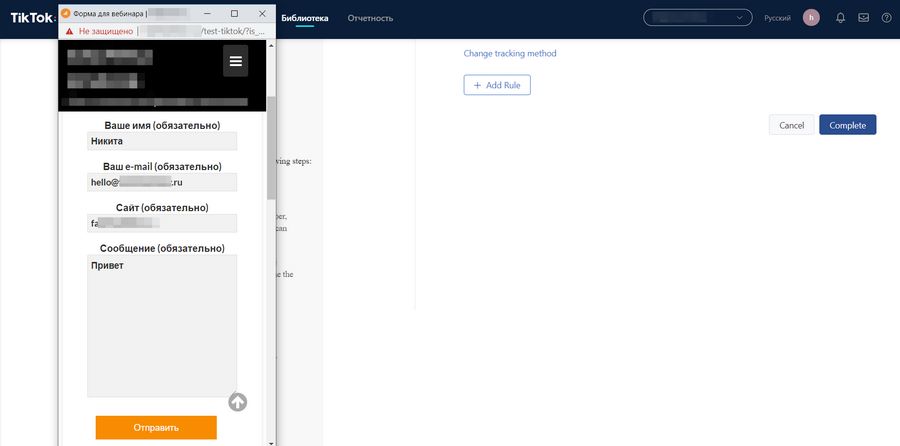The width and height of the screenshot is (900, 446).
Task: Click the e-mail input field
Action: coord(162,183)
